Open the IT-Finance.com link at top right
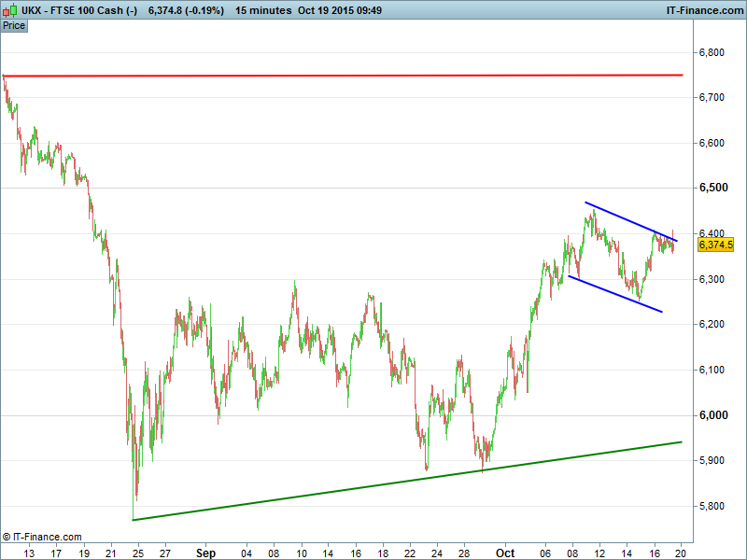The image size is (747, 560). coord(703,9)
